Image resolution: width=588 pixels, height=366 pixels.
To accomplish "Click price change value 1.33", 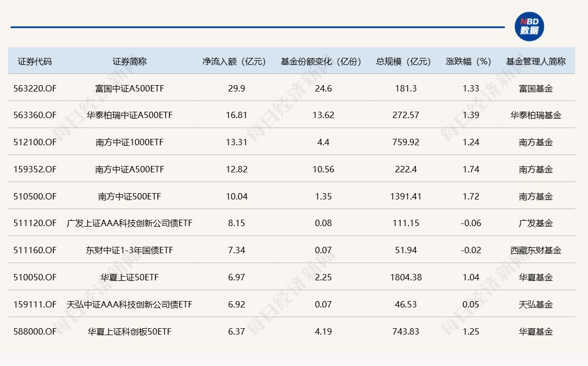I will pos(471,89).
